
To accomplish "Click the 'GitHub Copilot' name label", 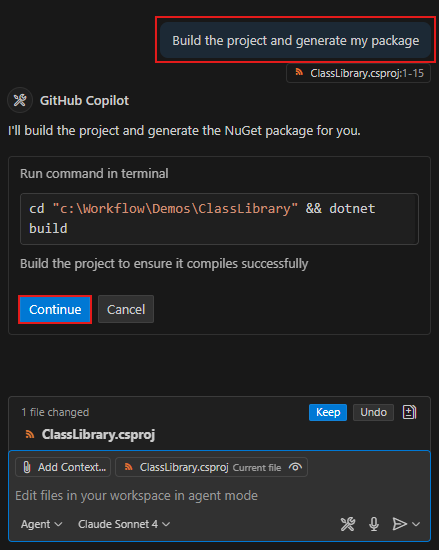I will coord(84,100).
